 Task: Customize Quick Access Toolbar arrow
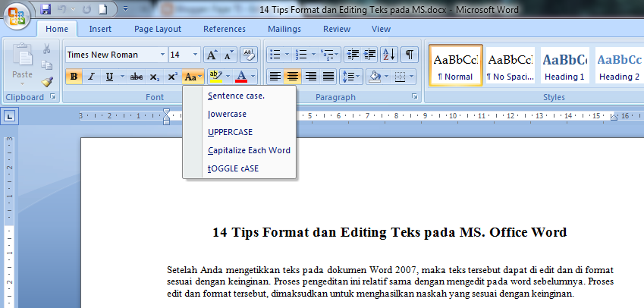click(125, 8)
